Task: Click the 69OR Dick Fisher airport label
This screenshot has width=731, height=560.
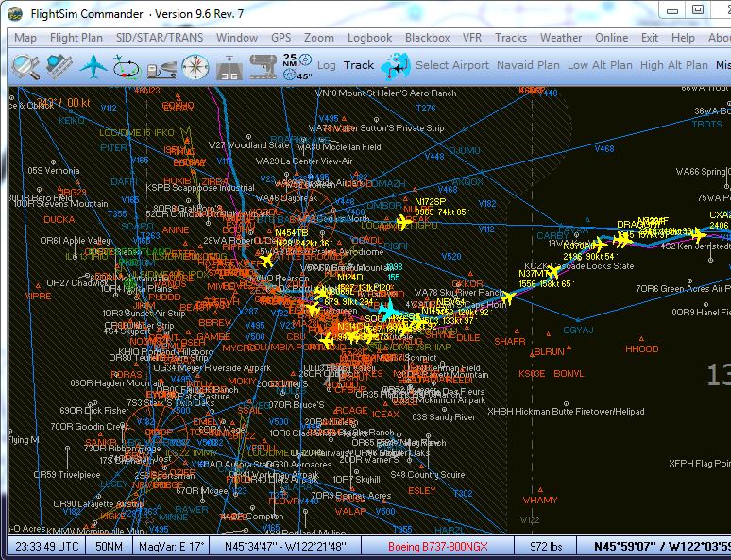Action: click(94, 411)
